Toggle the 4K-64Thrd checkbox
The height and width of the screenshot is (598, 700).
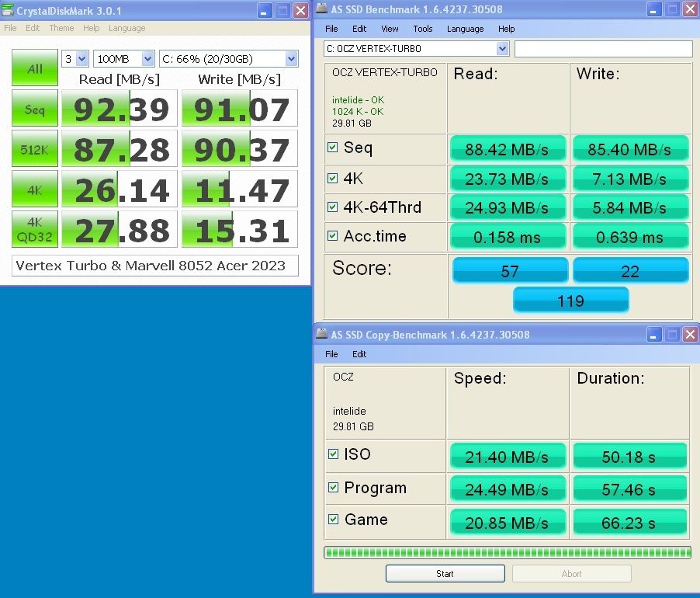[x=333, y=207]
